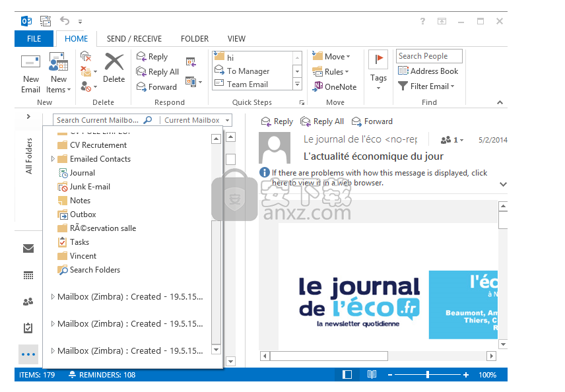Click the people count icon in header
The image size is (565, 392).
pos(446,140)
